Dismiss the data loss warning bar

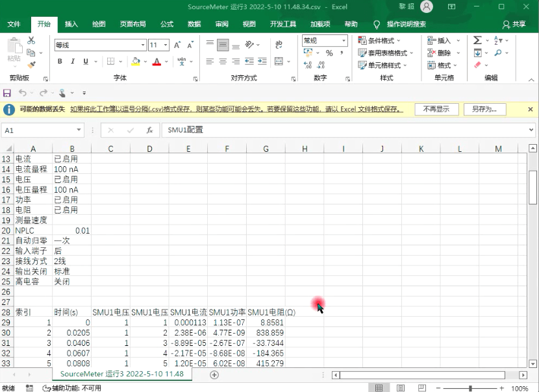pyautogui.click(x=531, y=109)
